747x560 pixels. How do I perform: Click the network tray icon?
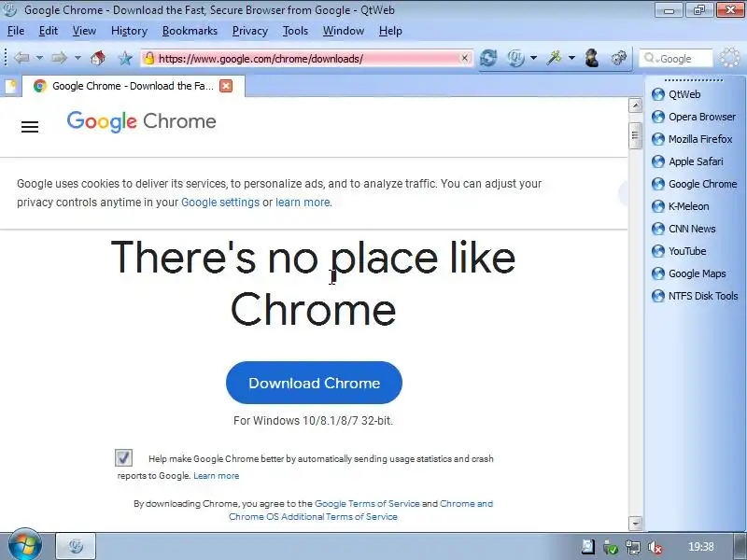pyautogui.click(x=633, y=547)
